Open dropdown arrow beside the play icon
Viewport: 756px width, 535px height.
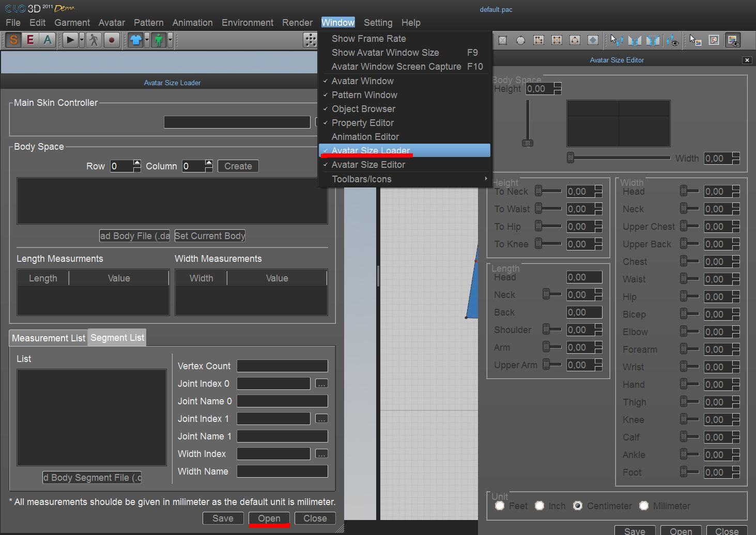tap(82, 40)
